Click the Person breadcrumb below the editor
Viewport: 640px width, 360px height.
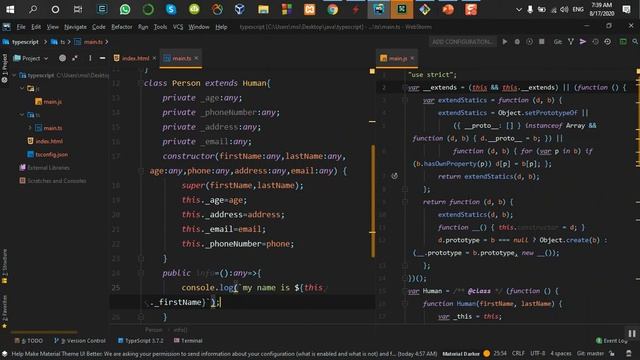pos(153,330)
